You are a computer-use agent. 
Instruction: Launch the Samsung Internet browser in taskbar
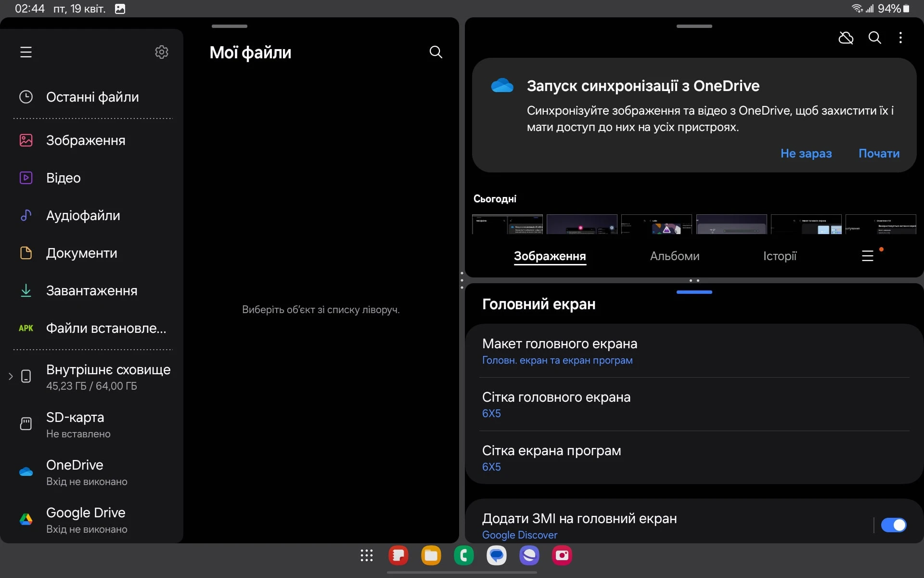(x=529, y=555)
